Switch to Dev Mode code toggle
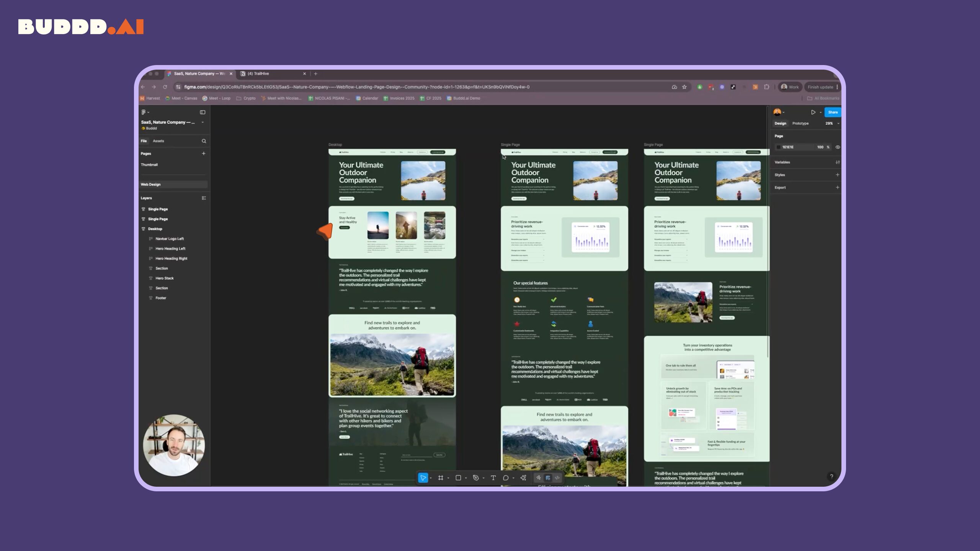The image size is (980, 551). [557, 478]
